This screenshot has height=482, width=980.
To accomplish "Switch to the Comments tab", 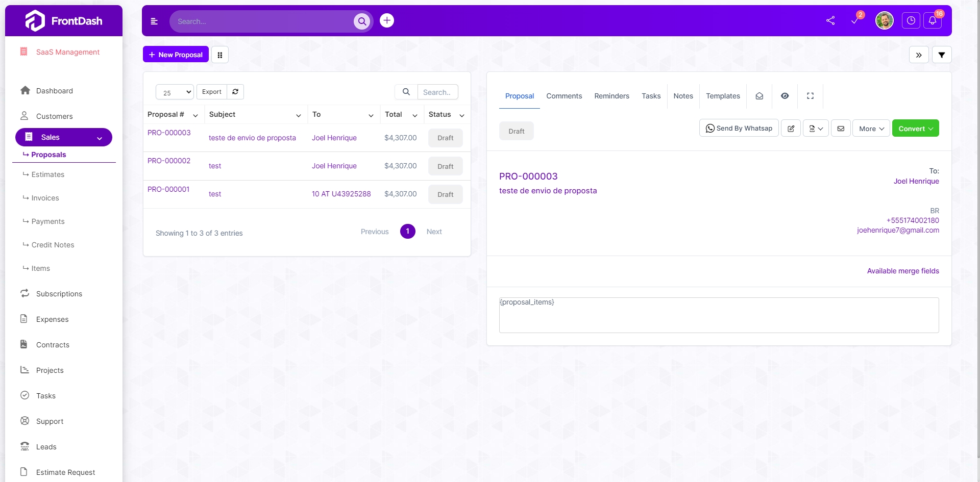I will coord(564,96).
